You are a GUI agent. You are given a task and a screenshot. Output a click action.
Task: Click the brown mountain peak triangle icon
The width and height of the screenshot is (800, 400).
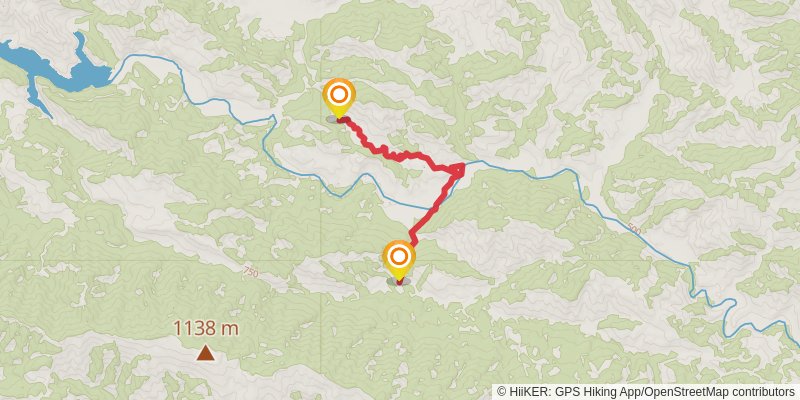205,353
